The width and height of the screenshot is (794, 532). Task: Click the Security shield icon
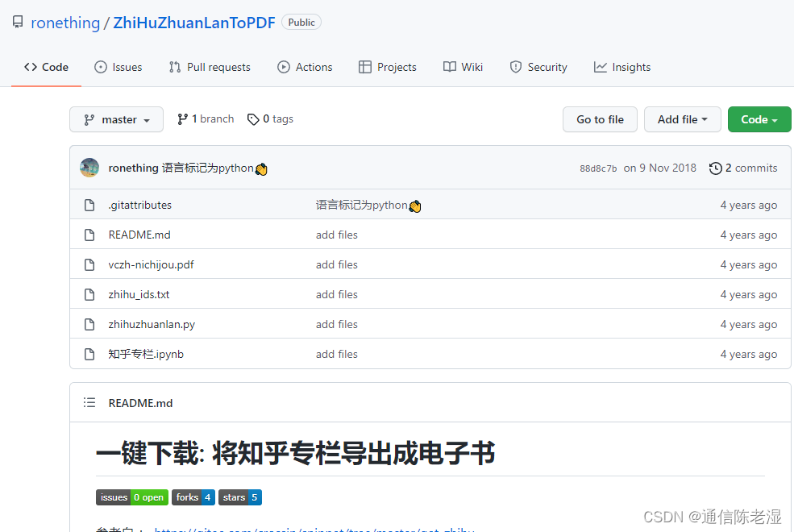click(x=515, y=67)
